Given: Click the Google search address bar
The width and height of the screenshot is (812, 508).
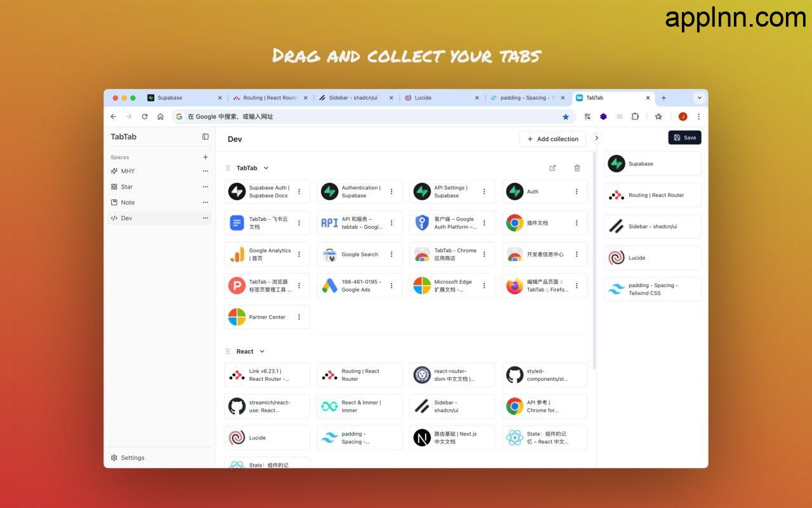Looking at the screenshot, I should coord(368,117).
